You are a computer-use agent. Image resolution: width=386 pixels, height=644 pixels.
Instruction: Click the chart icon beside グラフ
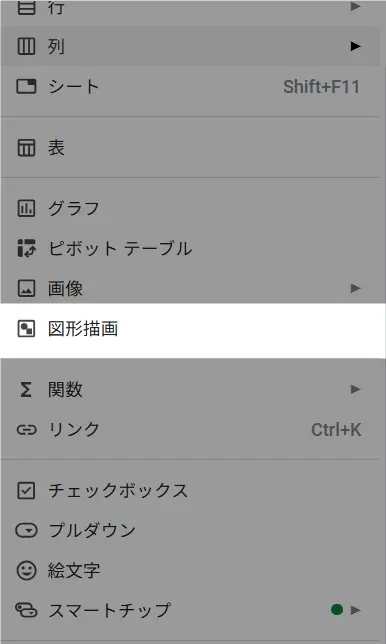(26, 208)
